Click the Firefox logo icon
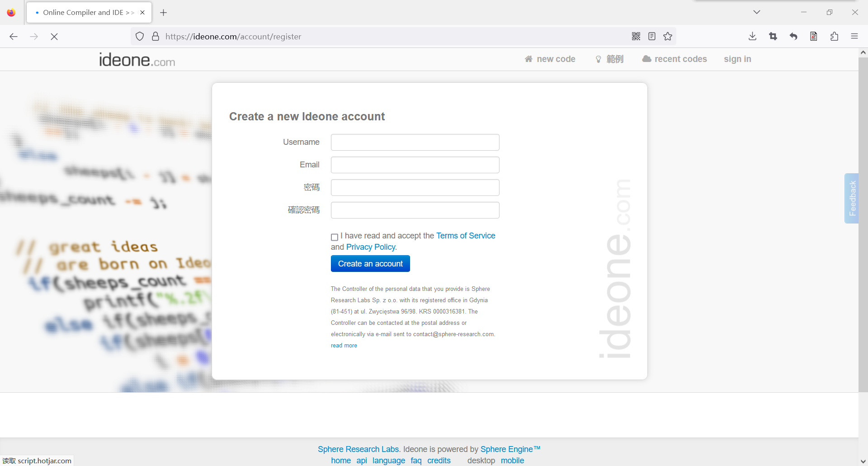This screenshot has width=868, height=466. (11, 12)
